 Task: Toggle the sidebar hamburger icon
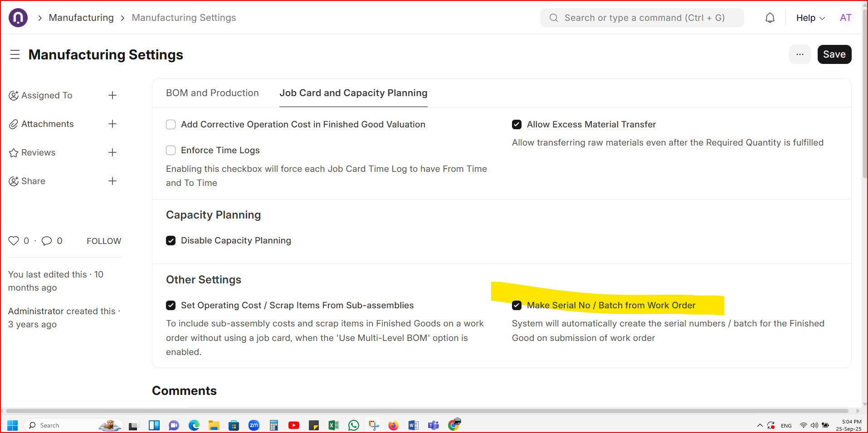tap(15, 54)
